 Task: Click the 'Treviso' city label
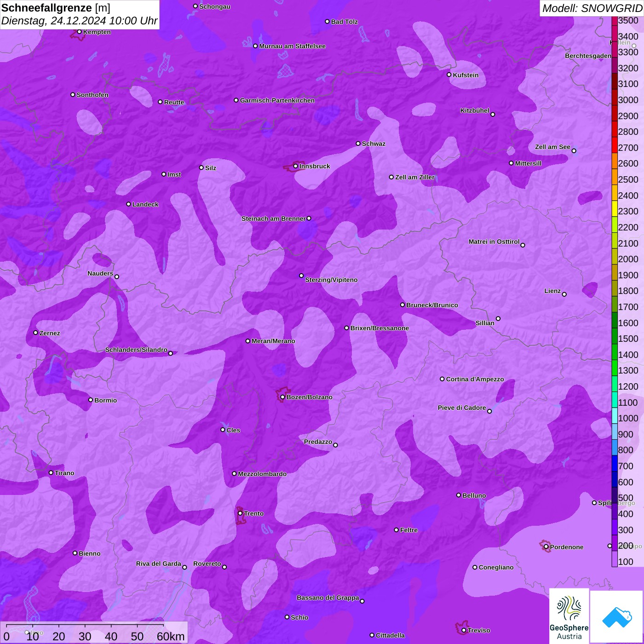[x=479, y=630]
